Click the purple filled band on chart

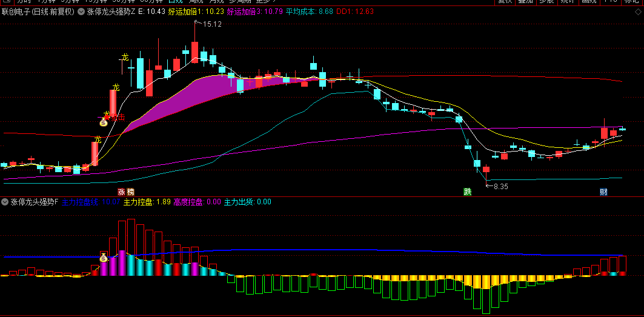point(197,92)
